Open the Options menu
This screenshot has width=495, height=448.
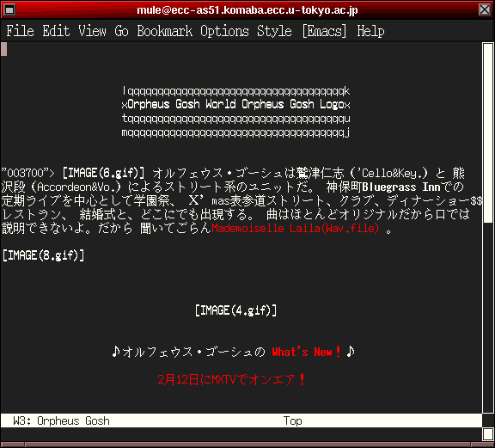pyautogui.click(x=224, y=31)
